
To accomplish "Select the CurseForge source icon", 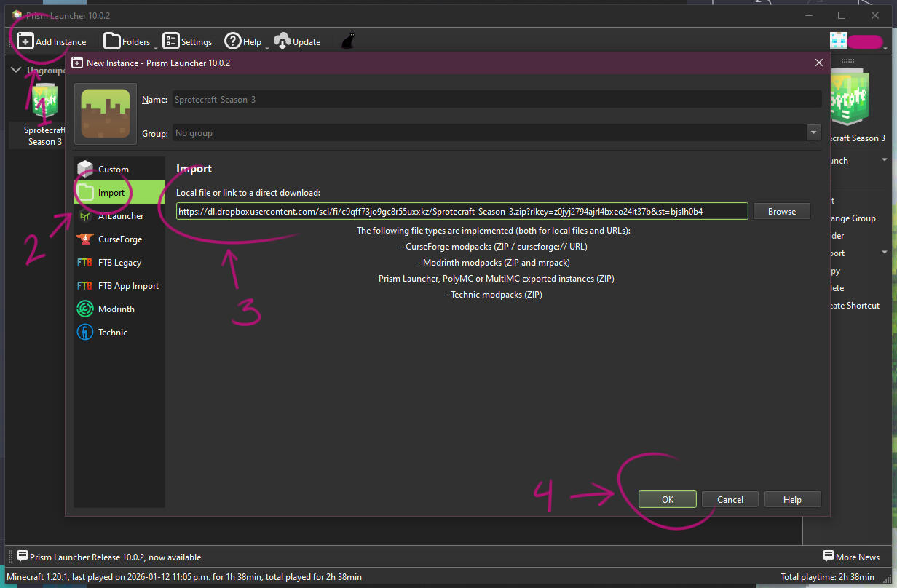I will (86, 239).
